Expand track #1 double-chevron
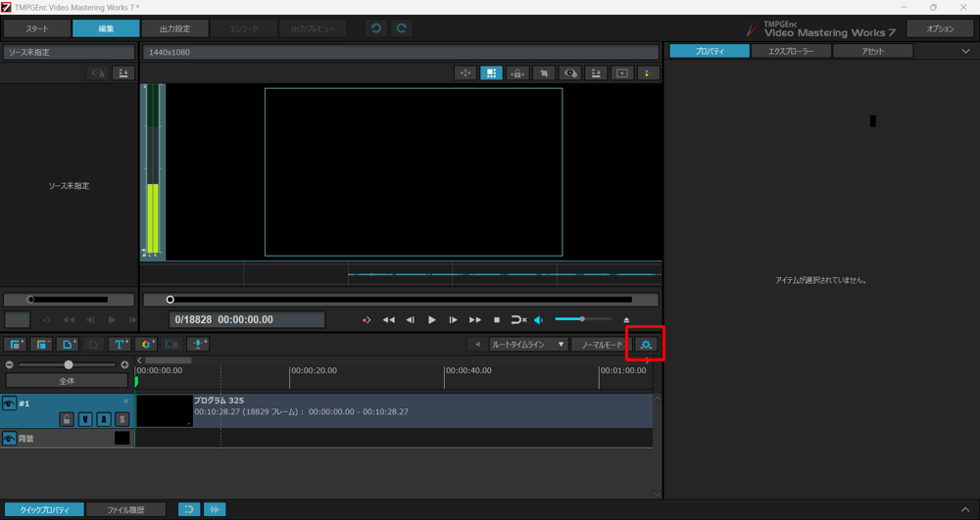 [x=125, y=401]
